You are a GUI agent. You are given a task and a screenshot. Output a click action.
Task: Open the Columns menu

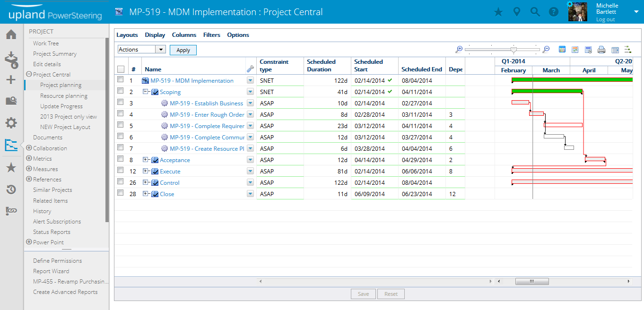(184, 35)
